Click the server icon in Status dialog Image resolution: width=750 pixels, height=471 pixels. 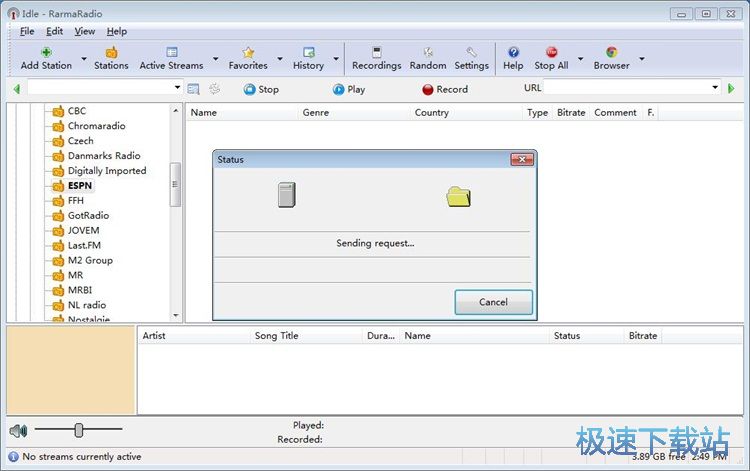(x=287, y=195)
